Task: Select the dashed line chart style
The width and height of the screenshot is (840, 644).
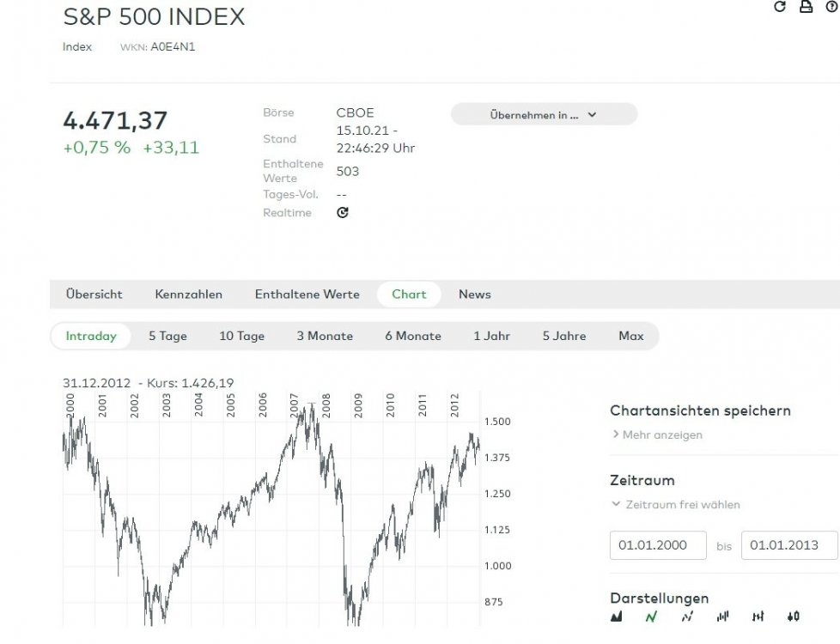Action: coord(686,617)
